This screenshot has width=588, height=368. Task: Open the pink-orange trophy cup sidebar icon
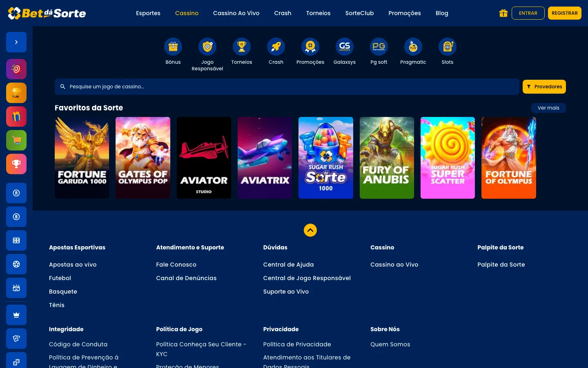16,164
